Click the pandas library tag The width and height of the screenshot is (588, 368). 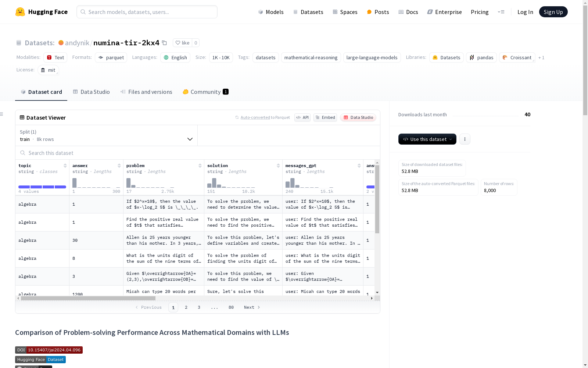(481, 57)
